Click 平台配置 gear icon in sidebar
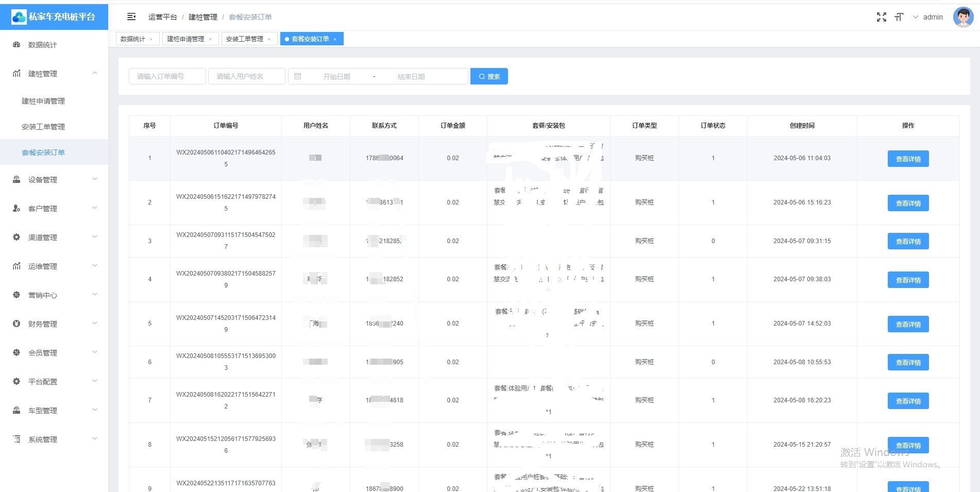The width and height of the screenshot is (980, 492). (x=16, y=382)
